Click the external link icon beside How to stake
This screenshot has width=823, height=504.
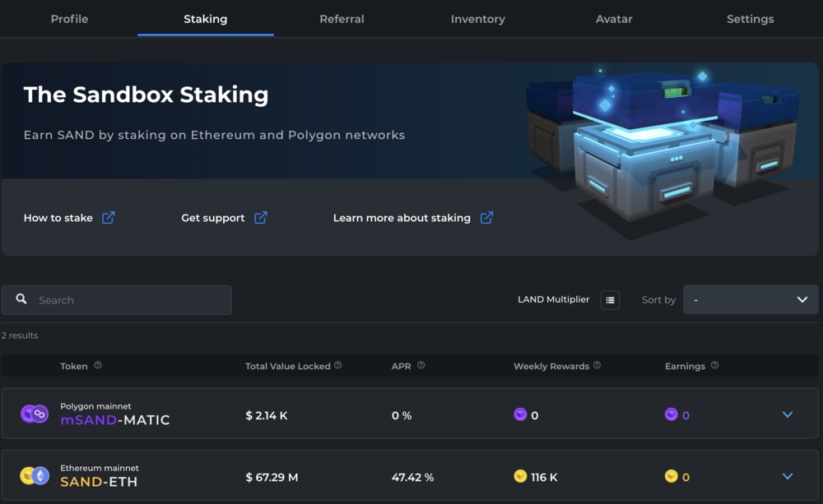[108, 218]
